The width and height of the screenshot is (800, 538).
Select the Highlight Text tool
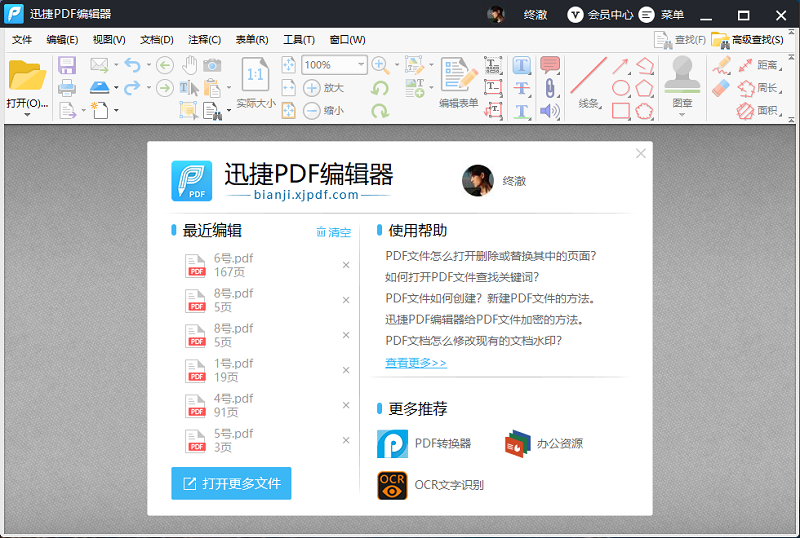[521, 65]
